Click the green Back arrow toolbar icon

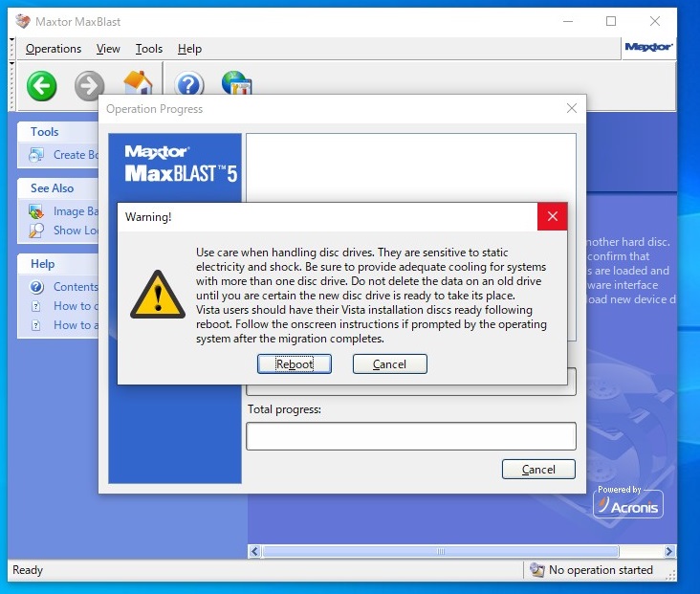(x=41, y=86)
